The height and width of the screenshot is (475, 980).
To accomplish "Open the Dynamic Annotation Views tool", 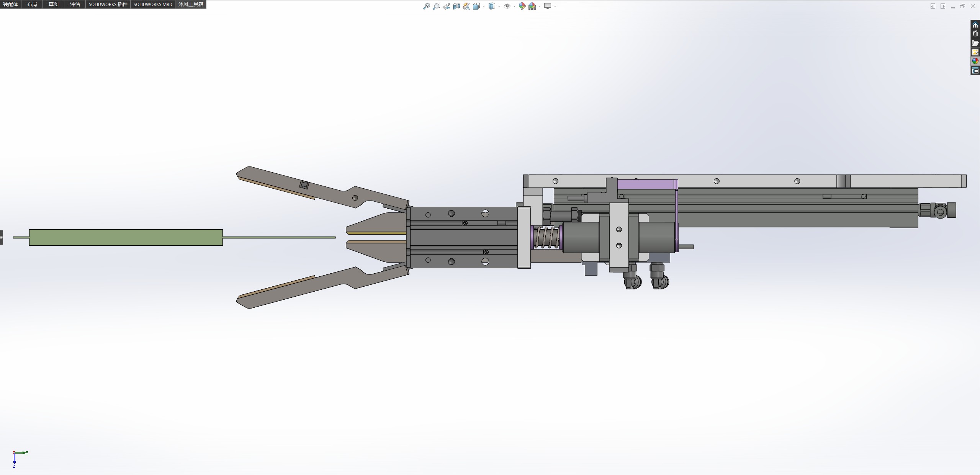I will [466, 6].
